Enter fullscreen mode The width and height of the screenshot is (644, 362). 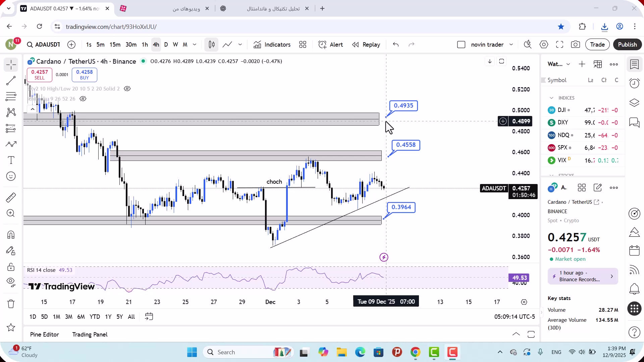click(x=559, y=45)
